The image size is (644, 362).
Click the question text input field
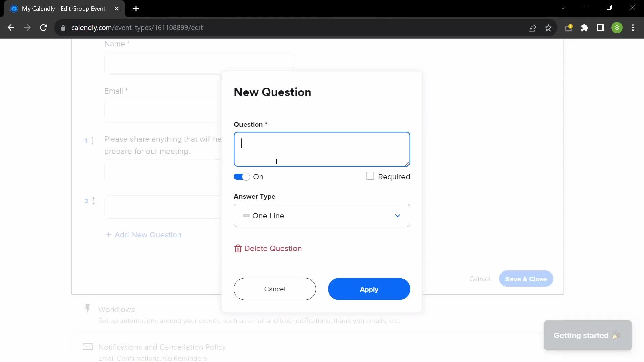coord(322,149)
